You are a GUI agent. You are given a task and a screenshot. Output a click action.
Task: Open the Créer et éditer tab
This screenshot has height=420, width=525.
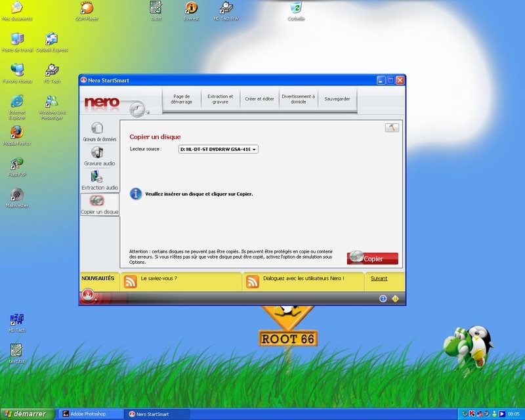point(259,99)
